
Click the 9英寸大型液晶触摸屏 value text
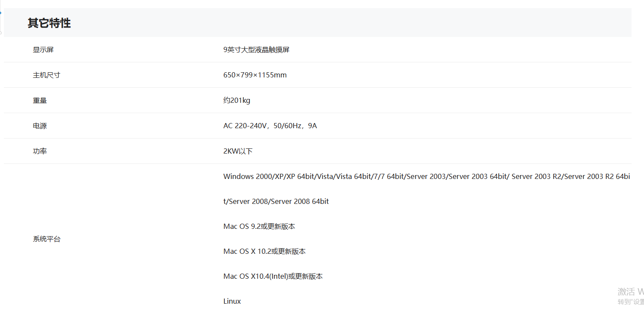(256, 50)
